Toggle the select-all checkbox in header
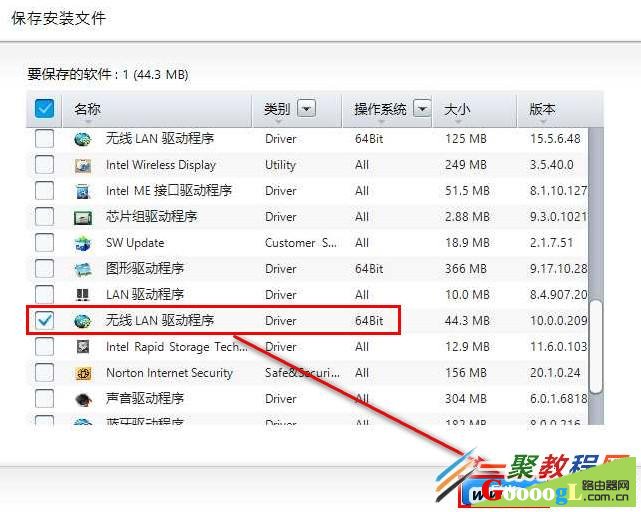Viewport: 641px width, 512px height. [x=44, y=109]
